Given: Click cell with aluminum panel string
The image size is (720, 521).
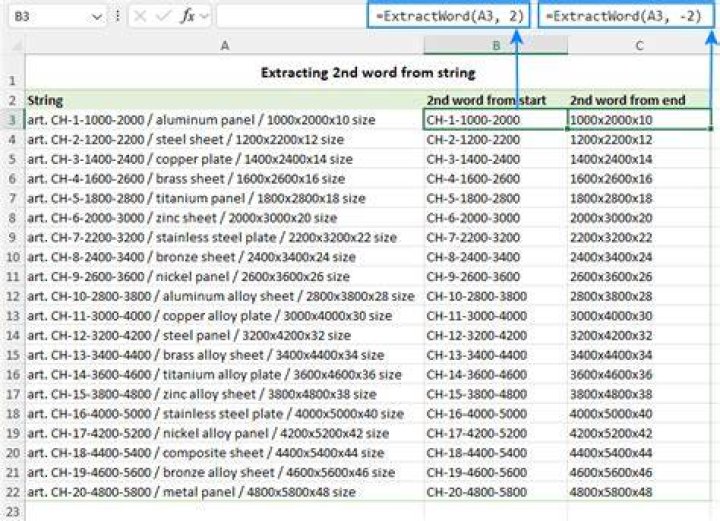Looking at the screenshot, I should [x=224, y=120].
